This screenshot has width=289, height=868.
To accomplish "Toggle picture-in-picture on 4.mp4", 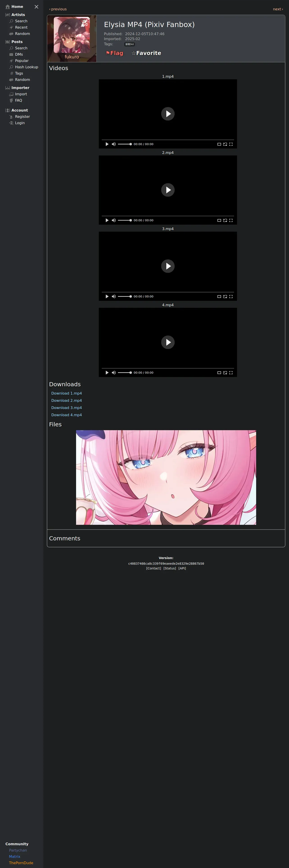I will click(225, 373).
